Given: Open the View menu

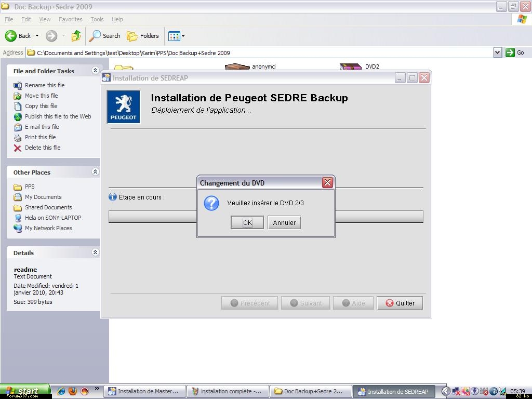Looking at the screenshot, I should click(45, 19).
